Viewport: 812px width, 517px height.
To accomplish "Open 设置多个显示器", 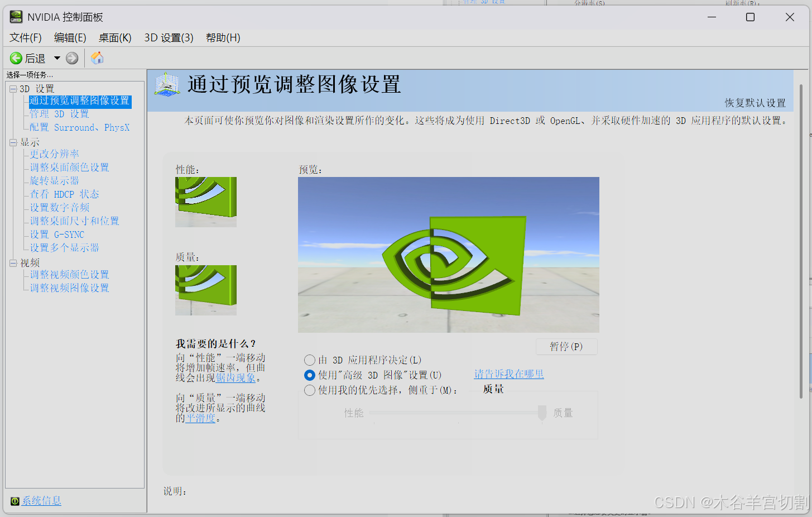I will (x=64, y=248).
